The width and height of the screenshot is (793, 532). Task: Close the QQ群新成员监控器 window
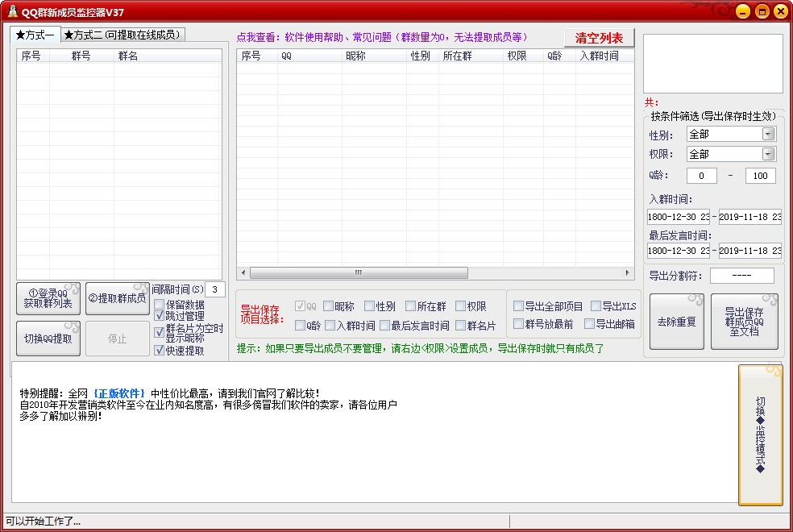point(781,11)
